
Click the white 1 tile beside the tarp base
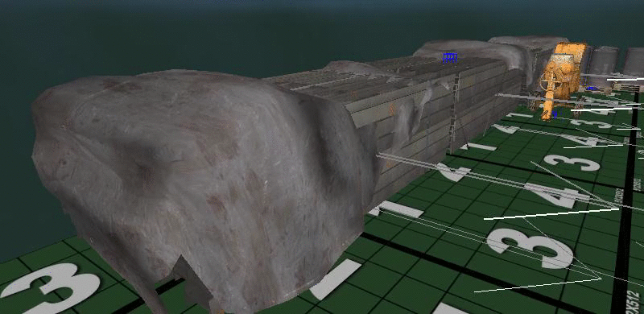coord(336,279)
